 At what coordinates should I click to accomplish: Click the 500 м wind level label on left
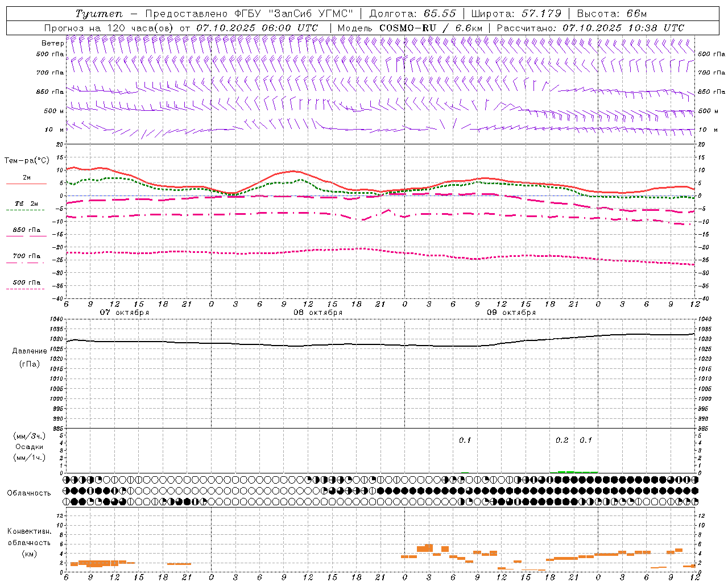coord(54,111)
